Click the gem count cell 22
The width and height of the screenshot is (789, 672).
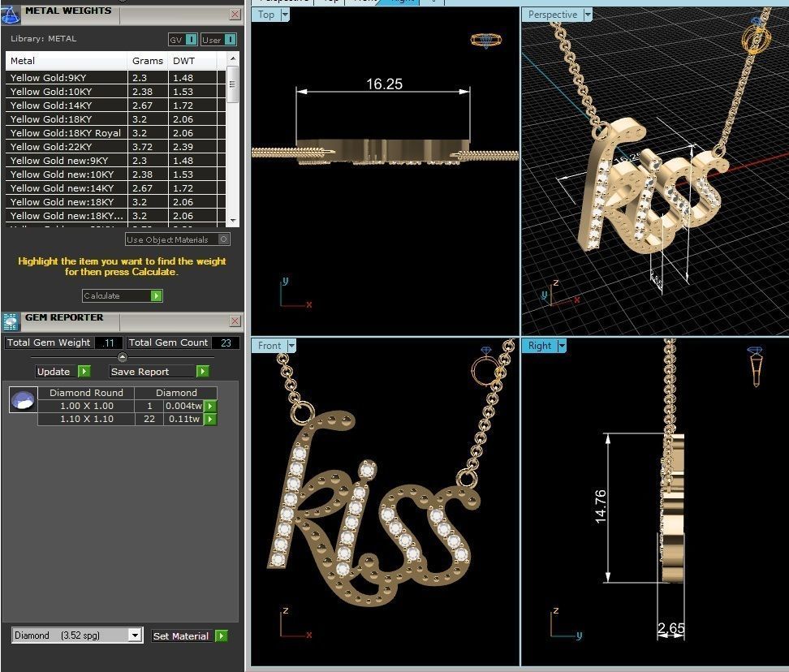coord(149,419)
